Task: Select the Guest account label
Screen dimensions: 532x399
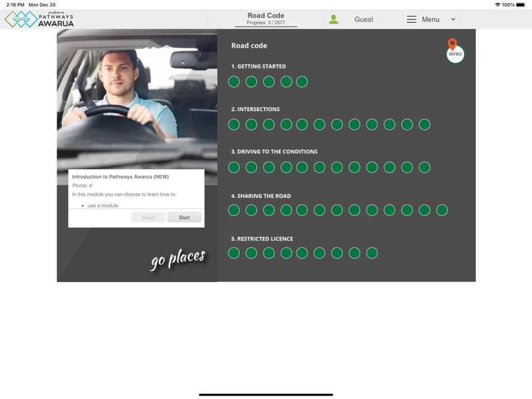Action: (363, 20)
